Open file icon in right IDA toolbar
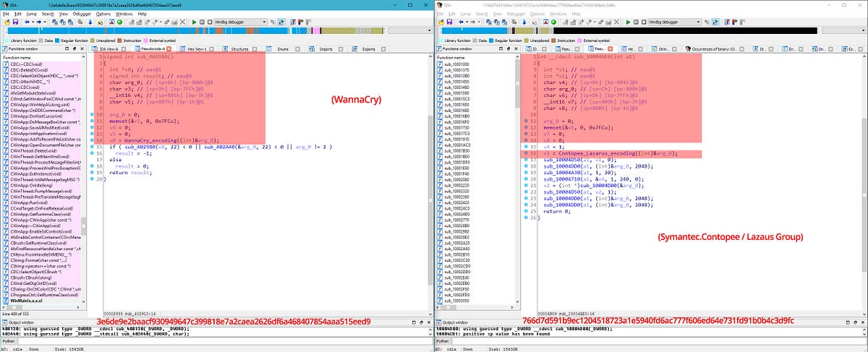The width and height of the screenshot is (868, 352). [x=441, y=22]
